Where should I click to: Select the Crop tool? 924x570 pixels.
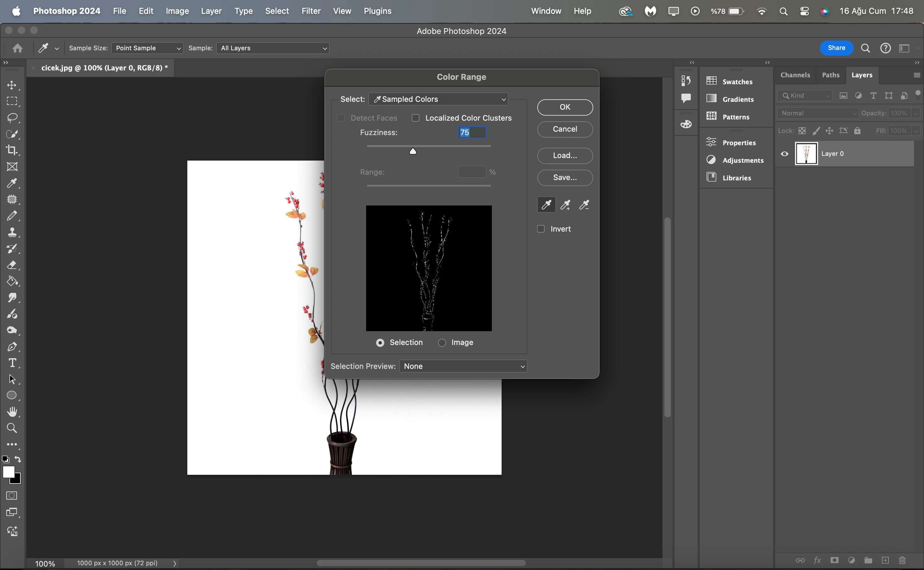pos(12,150)
